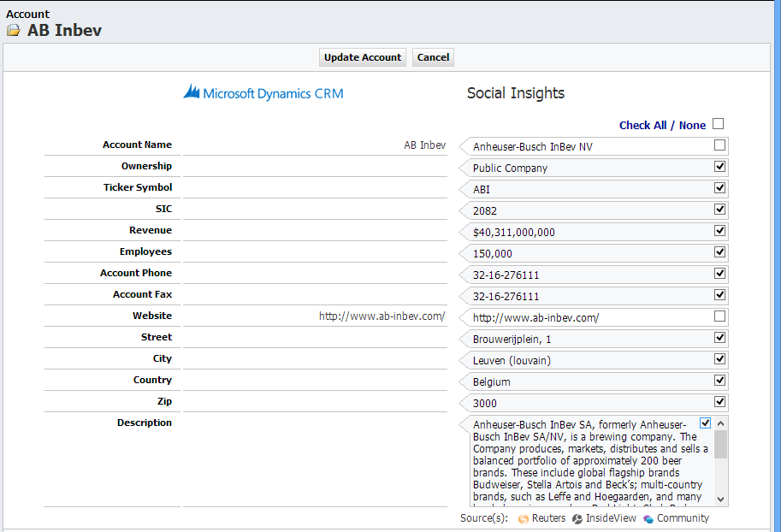This screenshot has width=781, height=532.
Task: Uncheck the Belgium country insight
Action: (718, 380)
